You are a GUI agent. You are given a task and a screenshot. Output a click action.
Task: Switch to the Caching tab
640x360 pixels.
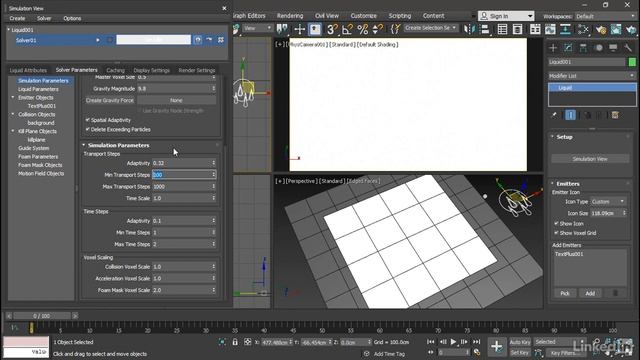click(x=116, y=70)
